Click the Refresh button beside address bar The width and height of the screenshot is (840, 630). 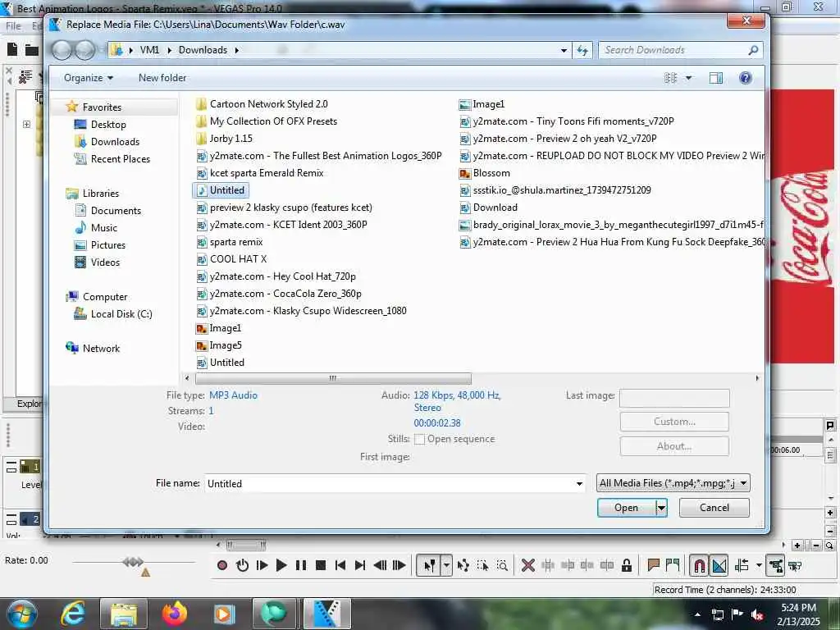pos(582,50)
